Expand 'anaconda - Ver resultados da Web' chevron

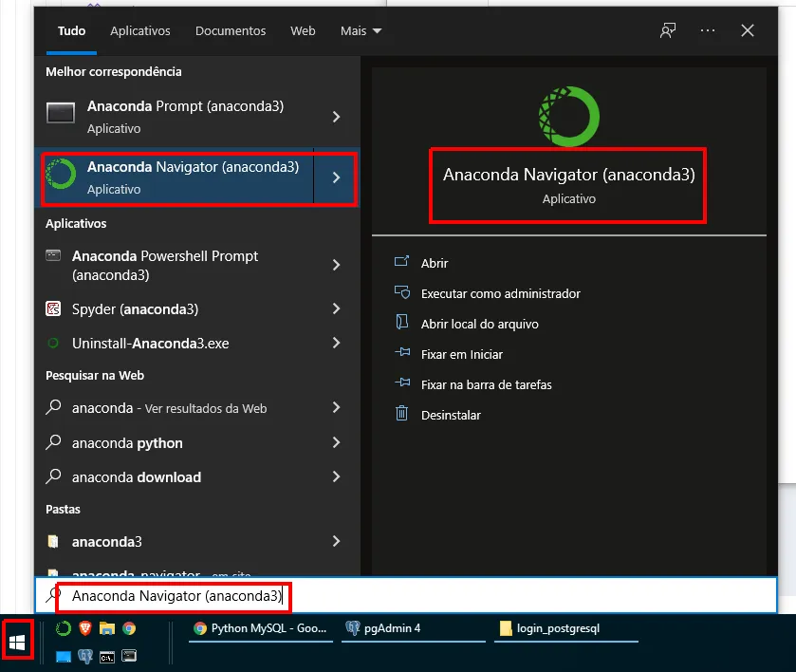(x=336, y=407)
